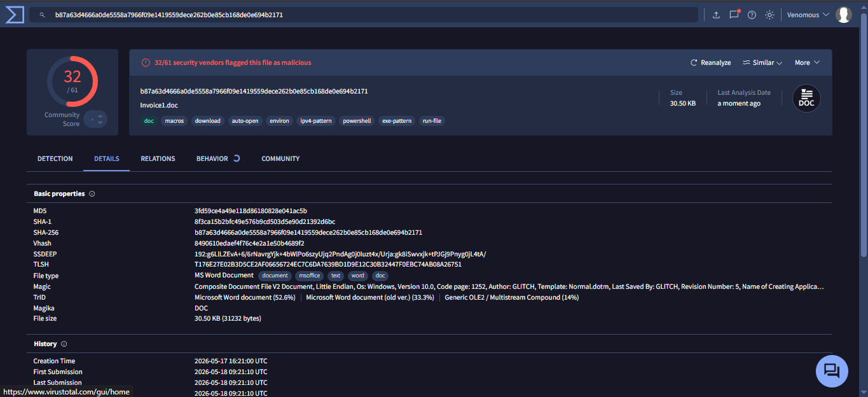Click the detection score circle 32/61
868x397 pixels.
coord(72,81)
